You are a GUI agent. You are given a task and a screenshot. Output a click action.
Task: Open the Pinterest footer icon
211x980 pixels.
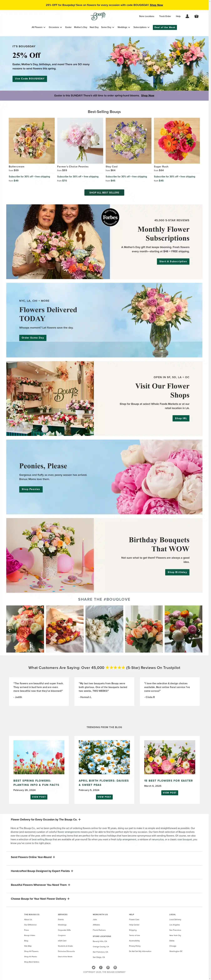point(108,968)
